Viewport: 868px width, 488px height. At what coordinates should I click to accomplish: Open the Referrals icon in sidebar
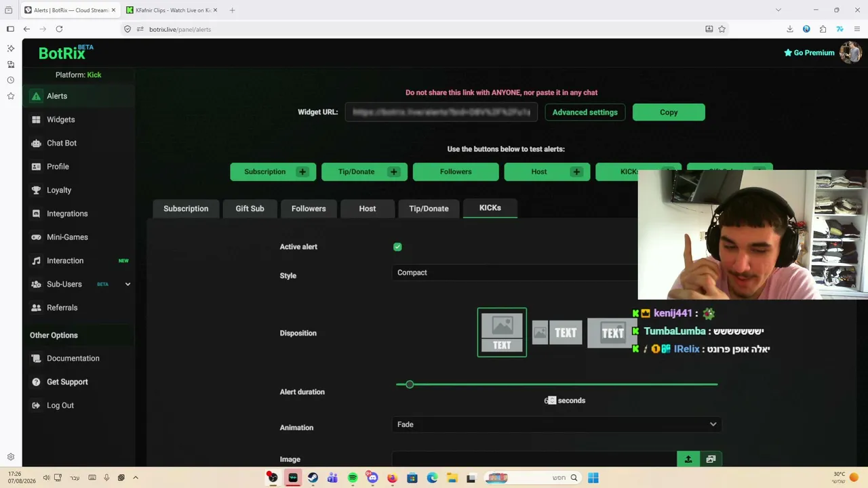(x=36, y=308)
